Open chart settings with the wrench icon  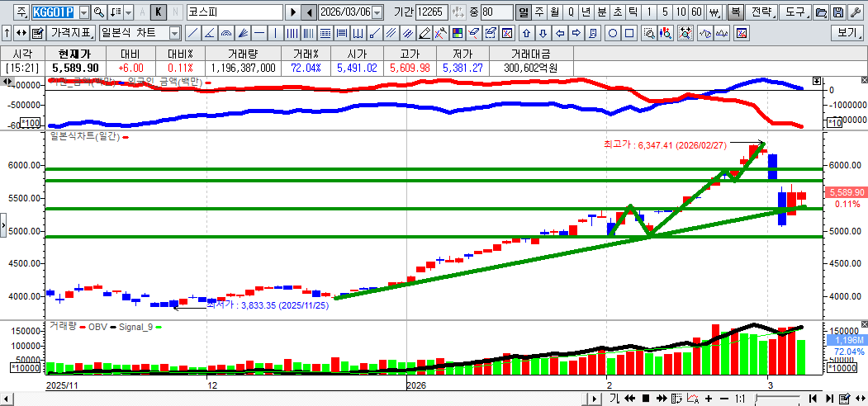[x=854, y=12]
